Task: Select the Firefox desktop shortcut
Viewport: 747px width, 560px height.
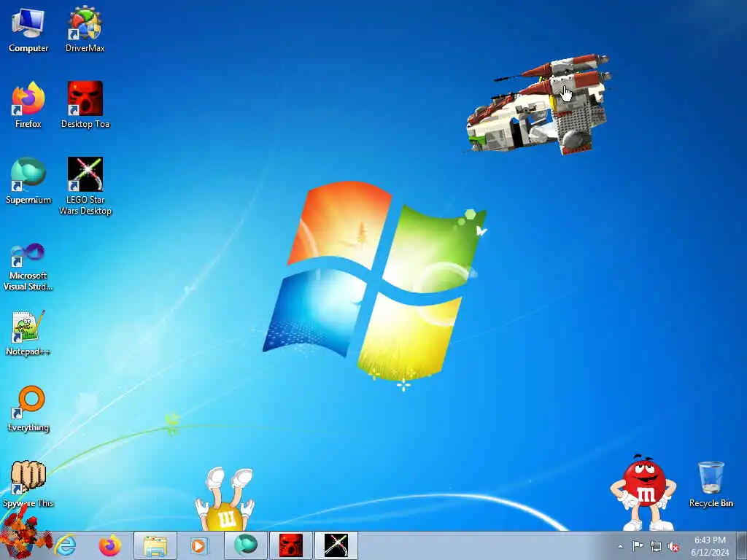Action: pos(28,105)
